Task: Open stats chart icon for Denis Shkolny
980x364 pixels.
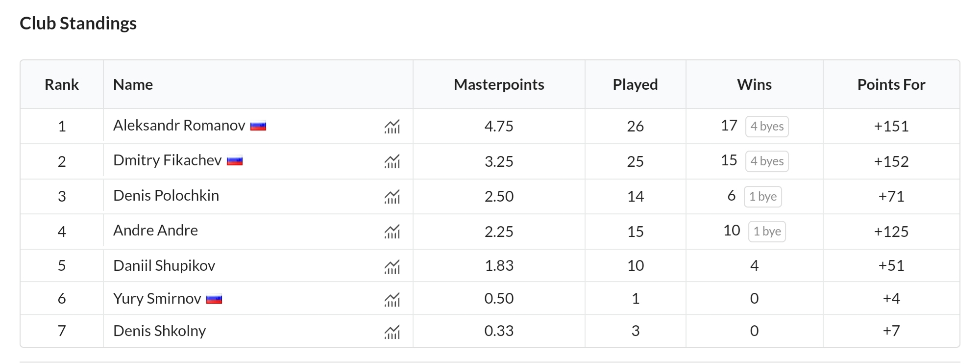Action: (392, 332)
